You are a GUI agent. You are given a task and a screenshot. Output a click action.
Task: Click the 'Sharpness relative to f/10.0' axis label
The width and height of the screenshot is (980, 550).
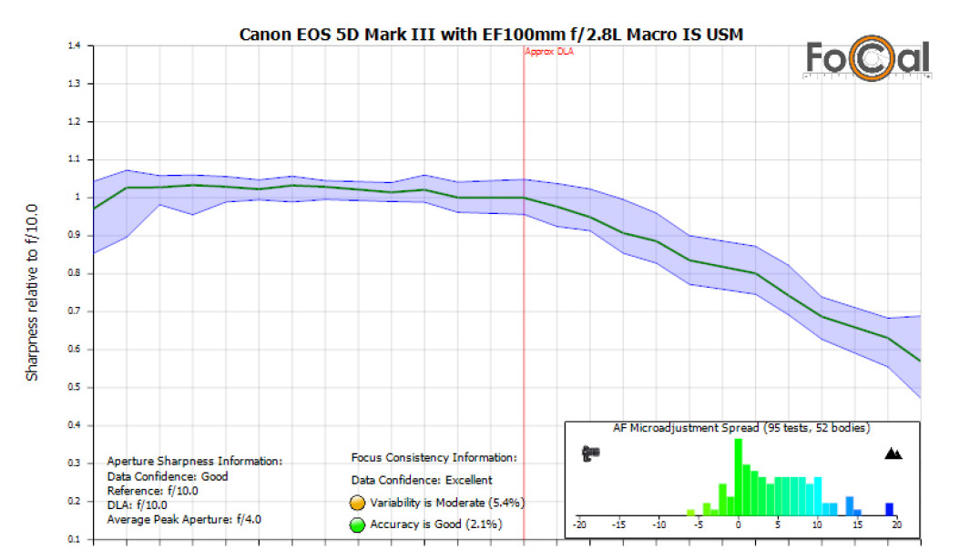coord(32,292)
